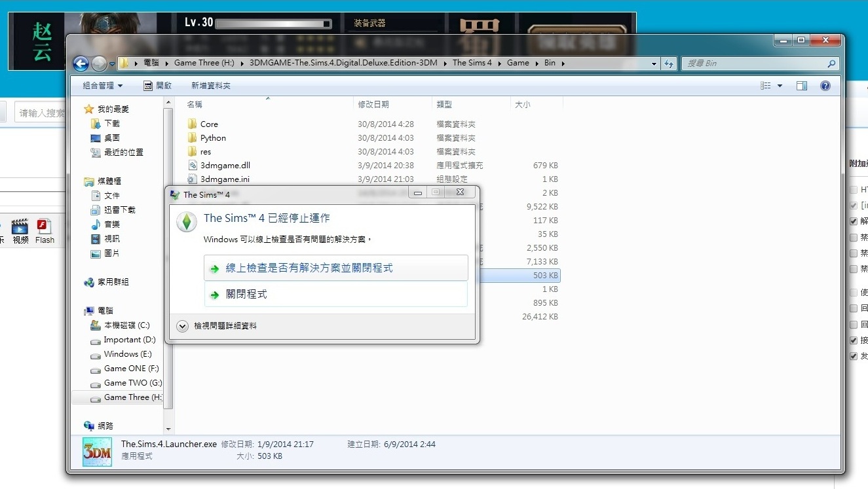Click the 请输入搜索 field in background window
The height and width of the screenshot is (489, 868).
pyautogui.click(x=41, y=113)
